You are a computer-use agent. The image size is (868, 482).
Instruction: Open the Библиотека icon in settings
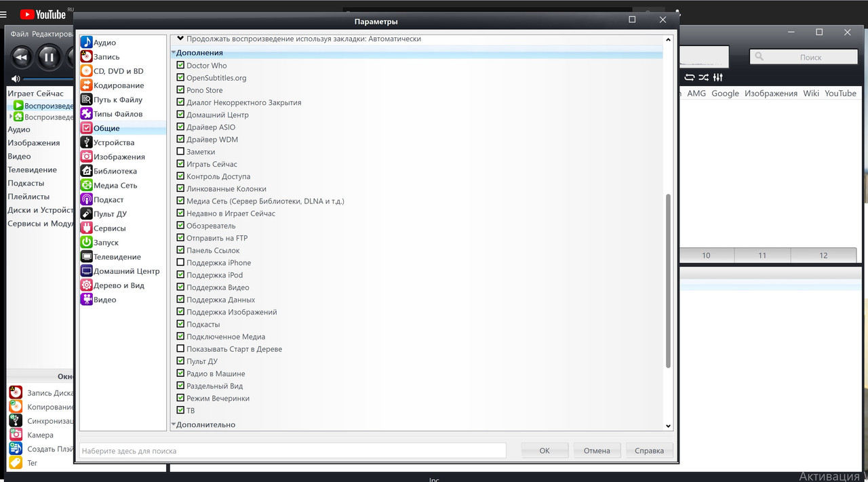(x=86, y=171)
